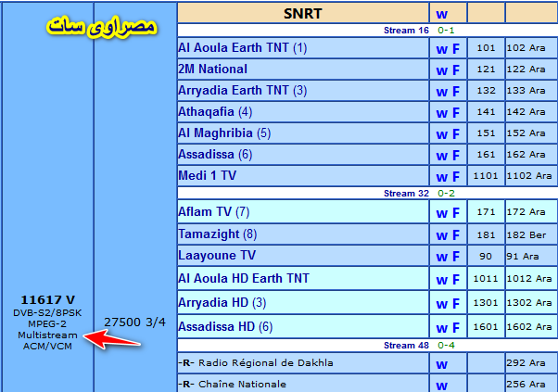Screen dimensions: 558x392
Task: Select the Radio Régional de Dakhla row name
Action: click(265, 363)
